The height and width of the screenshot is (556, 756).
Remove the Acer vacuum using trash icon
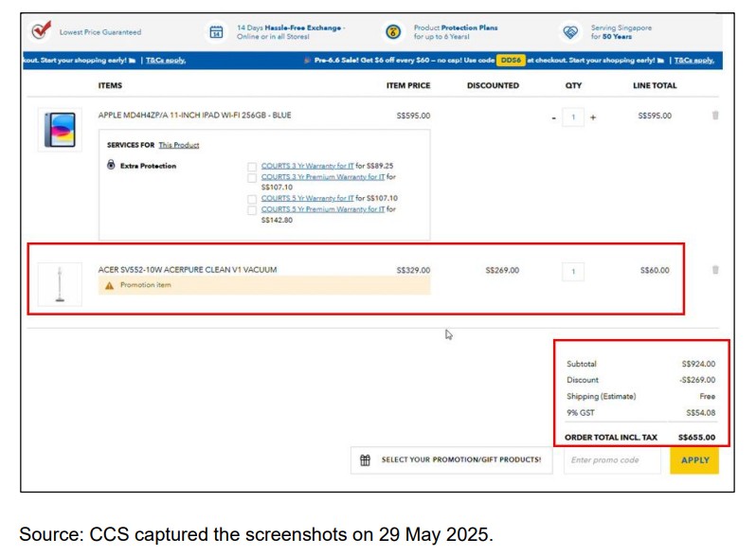pyautogui.click(x=715, y=270)
